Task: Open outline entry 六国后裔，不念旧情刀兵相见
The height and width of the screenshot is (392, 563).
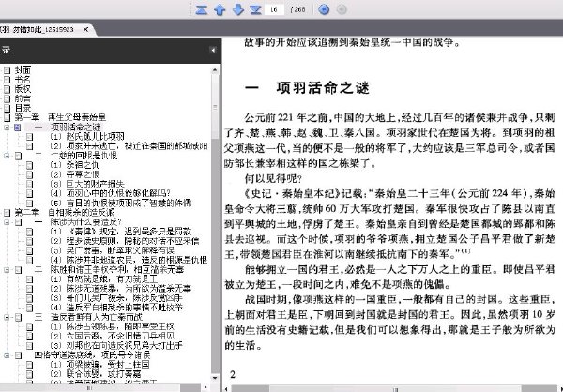Action: [112, 337]
